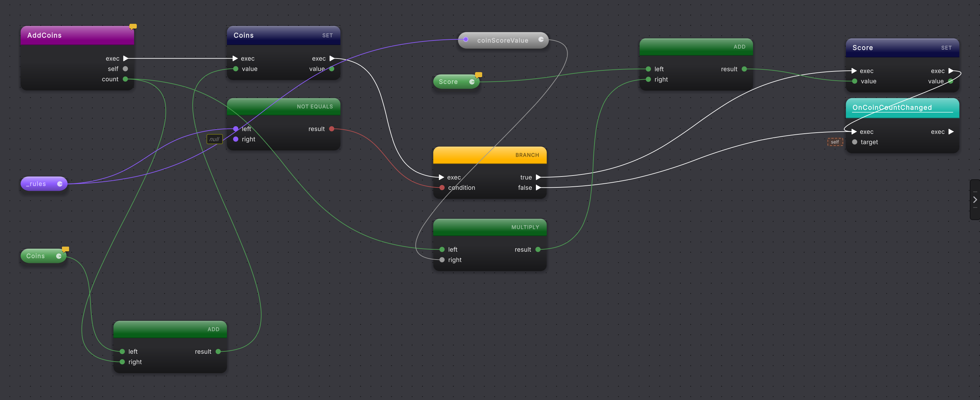The height and width of the screenshot is (400, 980).
Task: Click the _rules variable output port
Action: (x=60, y=184)
